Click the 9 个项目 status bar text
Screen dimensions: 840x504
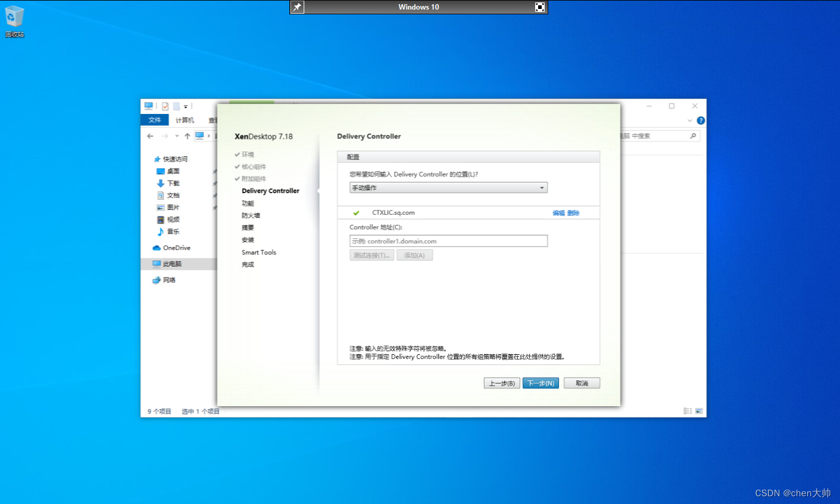tap(159, 412)
